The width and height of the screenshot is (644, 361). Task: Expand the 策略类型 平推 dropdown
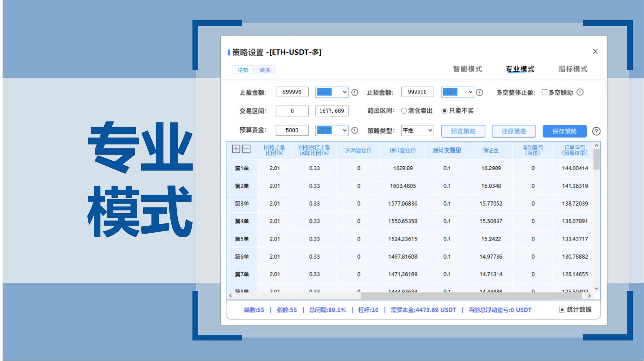click(x=417, y=130)
